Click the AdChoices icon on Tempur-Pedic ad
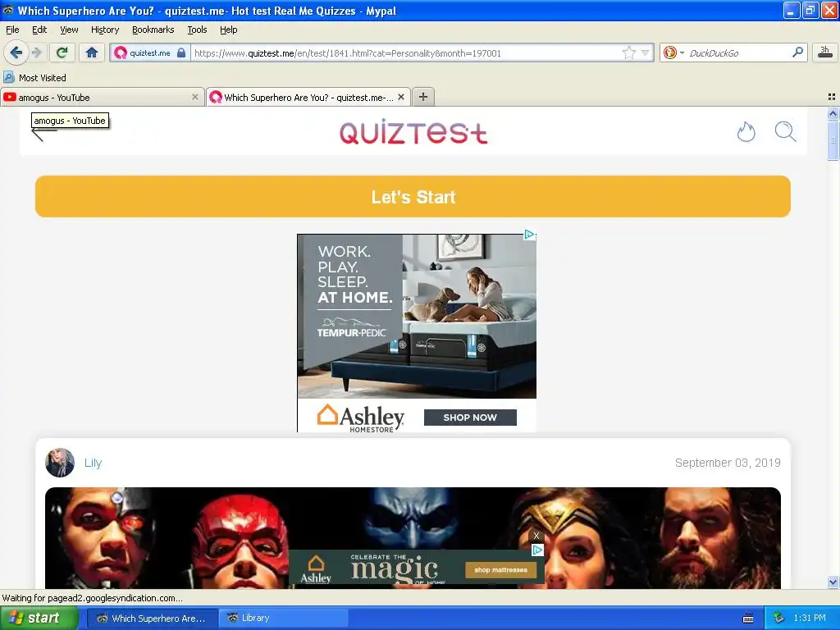Image resolution: width=840 pixels, height=630 pixels. [x=529, y=234]
